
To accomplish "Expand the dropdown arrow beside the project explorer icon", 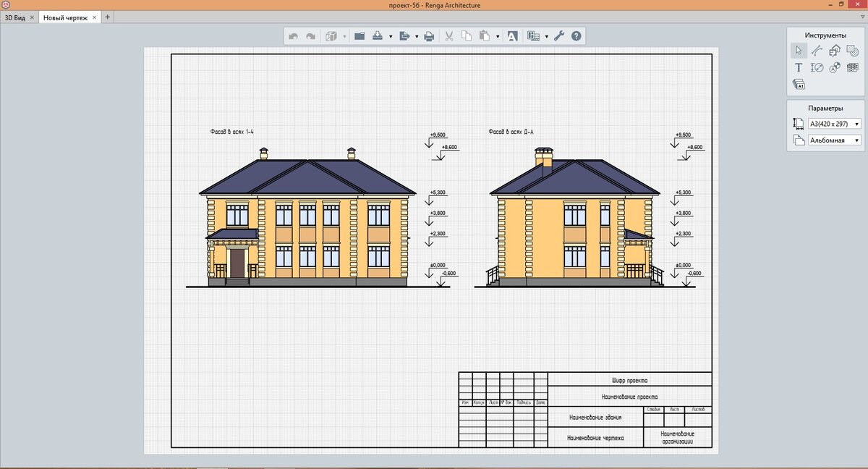I will 547,36.
